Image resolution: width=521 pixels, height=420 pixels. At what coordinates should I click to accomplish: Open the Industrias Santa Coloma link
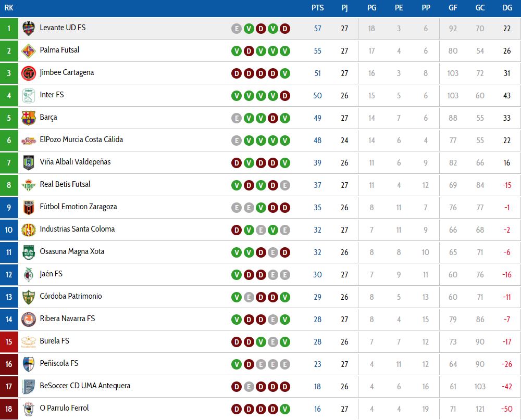click(x=77, y=229)
